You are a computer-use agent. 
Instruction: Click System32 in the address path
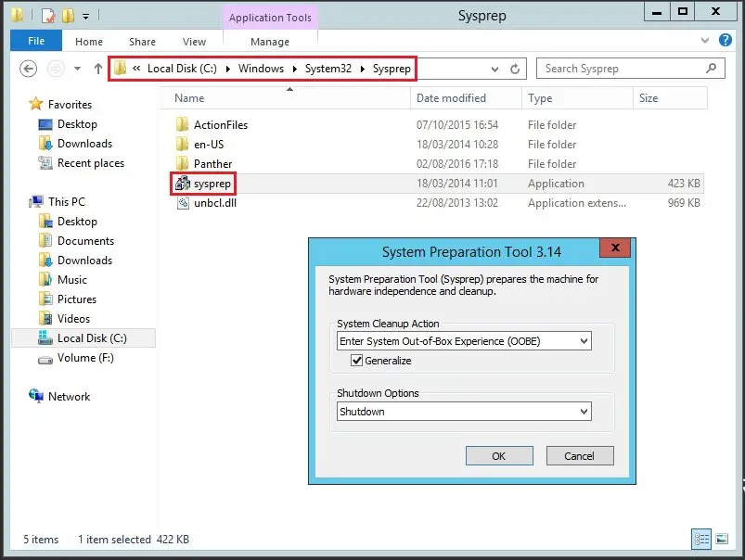pyautogui.click(x=328, y=69)
